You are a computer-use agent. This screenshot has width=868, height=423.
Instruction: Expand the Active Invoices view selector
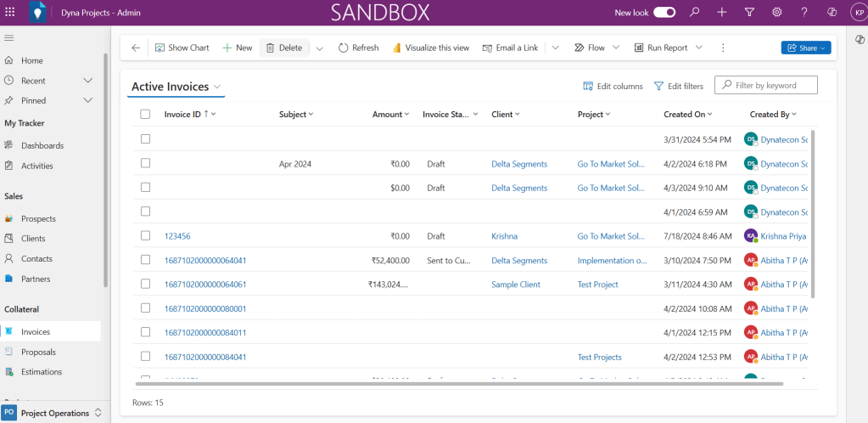click(218, 87)
